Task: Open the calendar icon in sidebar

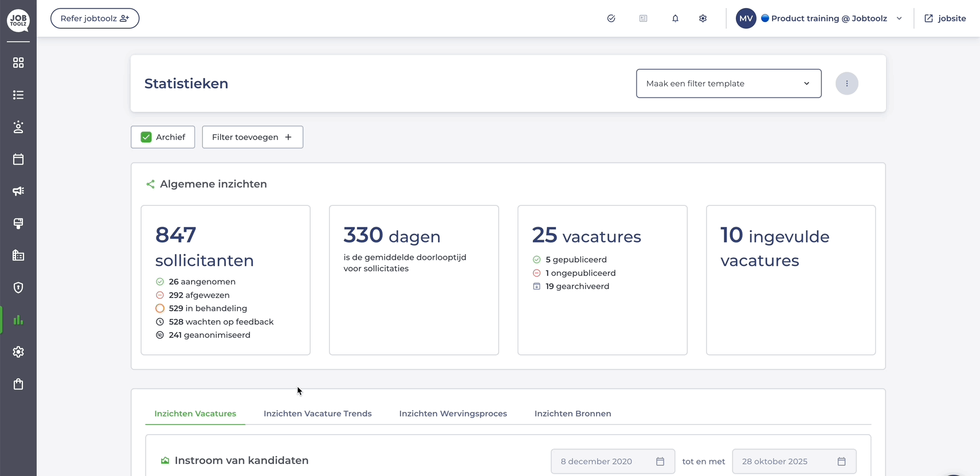Action: pos(18,159)
